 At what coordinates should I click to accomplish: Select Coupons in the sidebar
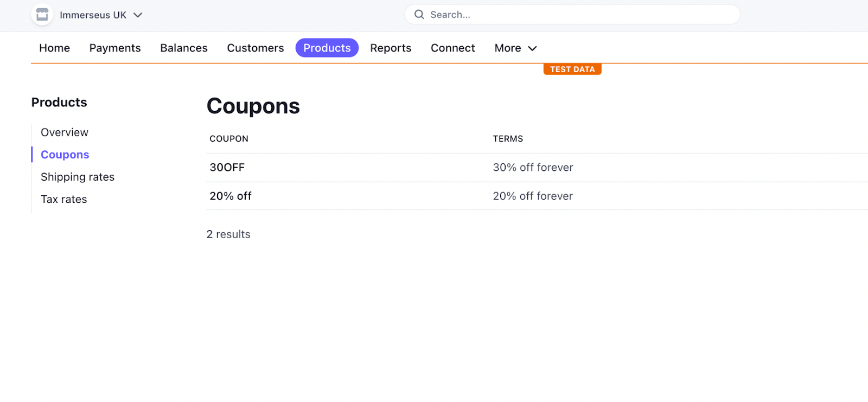click(x=65, y=155)
